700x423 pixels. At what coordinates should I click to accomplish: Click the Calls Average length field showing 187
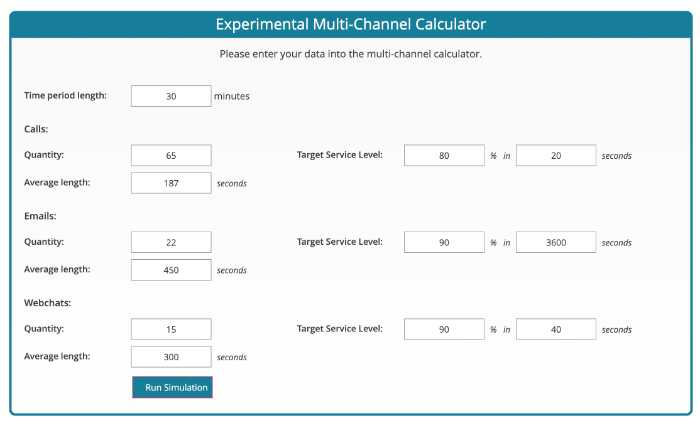coord(171,183)
